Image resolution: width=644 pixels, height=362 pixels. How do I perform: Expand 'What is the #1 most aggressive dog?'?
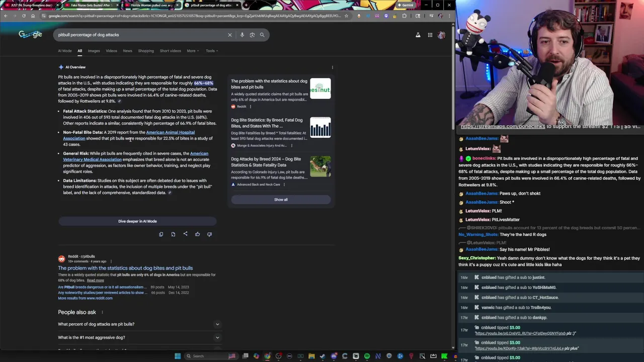click(x=138, y=337)
